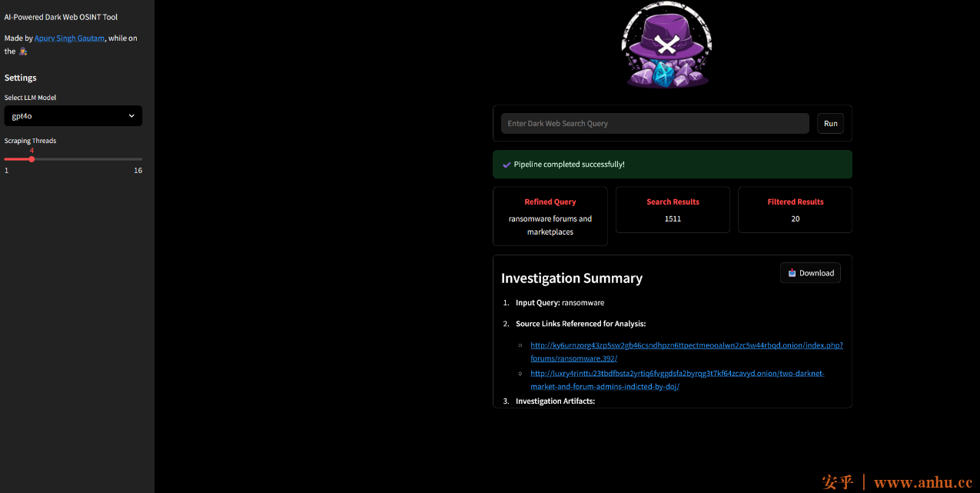Click the www.anhu.cc watermark text
Viewport: 980px width, 493px height.
[922, 482]
